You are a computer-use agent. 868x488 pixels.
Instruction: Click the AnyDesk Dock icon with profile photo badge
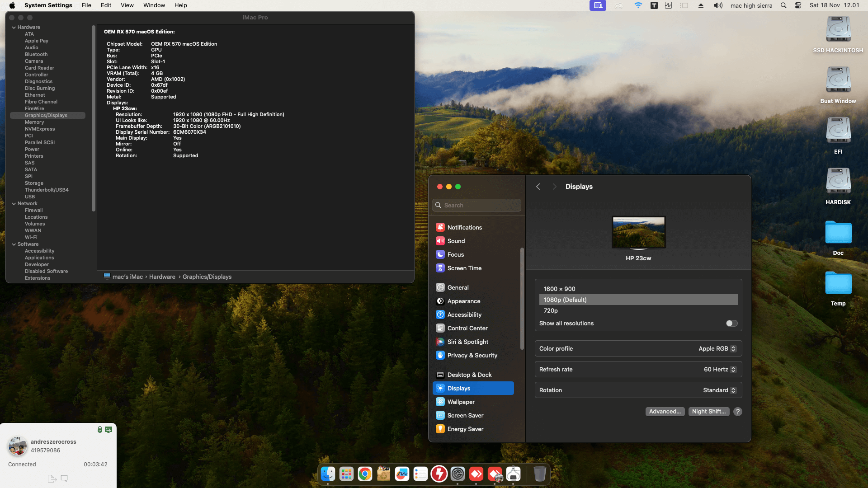[x=495, y=474]
